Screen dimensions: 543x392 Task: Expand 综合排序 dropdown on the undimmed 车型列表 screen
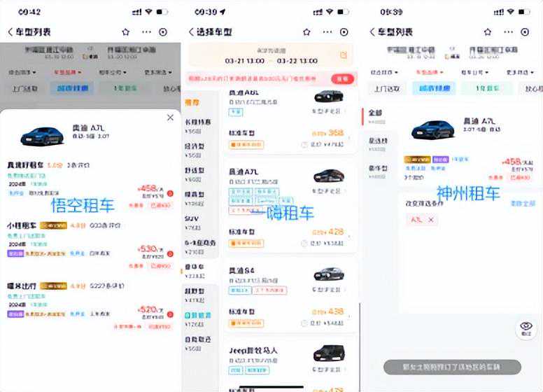[x=384, y=72]
